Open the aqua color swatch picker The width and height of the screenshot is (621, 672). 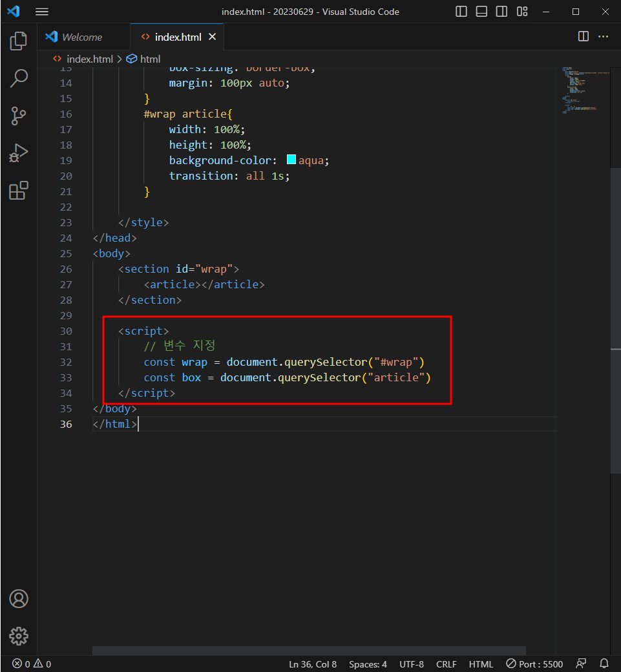point(291,160)
